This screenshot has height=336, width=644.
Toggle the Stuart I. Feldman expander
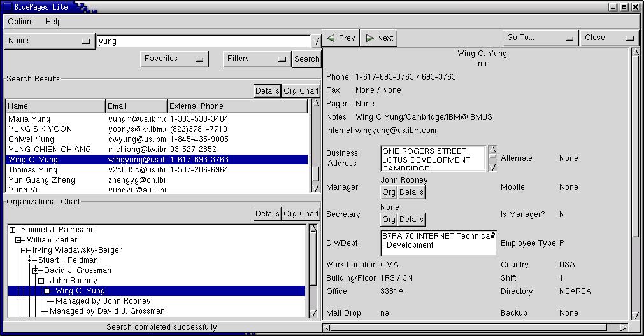(x=29, y=260)
